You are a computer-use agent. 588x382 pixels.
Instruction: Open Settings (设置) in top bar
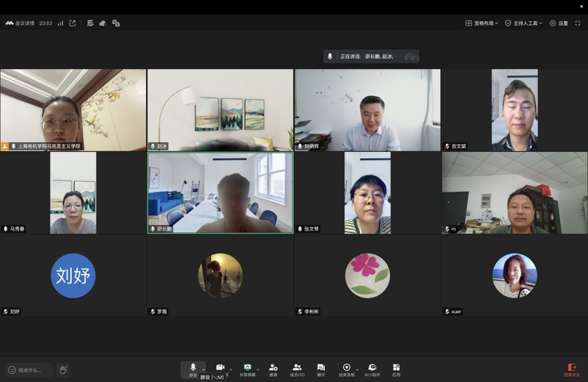click(559, 23)
